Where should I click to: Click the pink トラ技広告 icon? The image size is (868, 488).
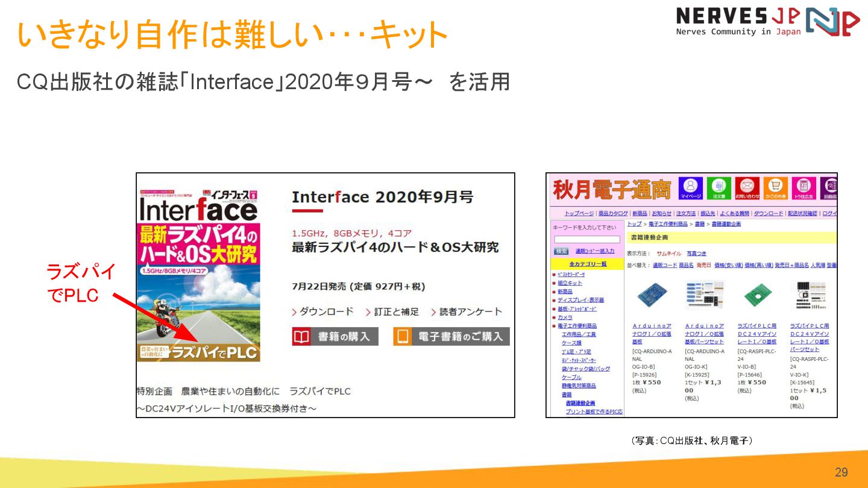coord(804,188)
